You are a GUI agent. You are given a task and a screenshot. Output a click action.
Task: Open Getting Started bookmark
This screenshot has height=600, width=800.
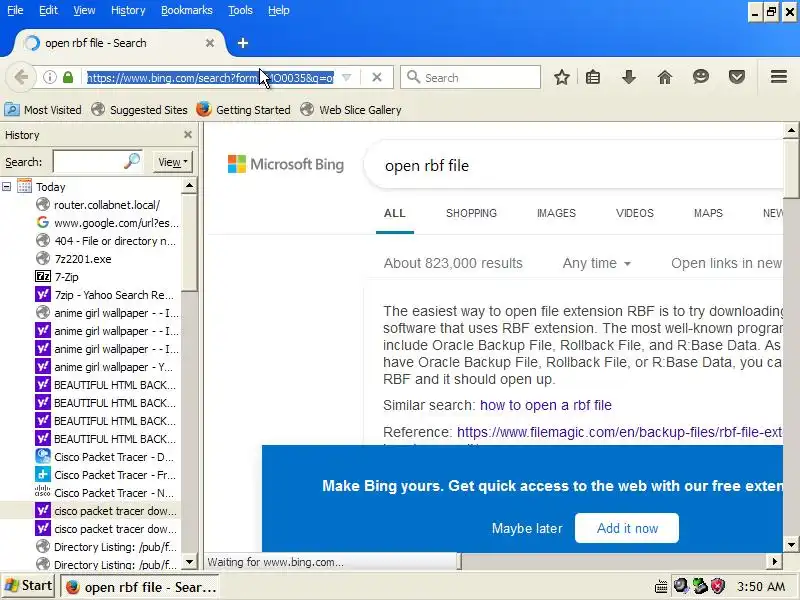(x=243, y=110)
